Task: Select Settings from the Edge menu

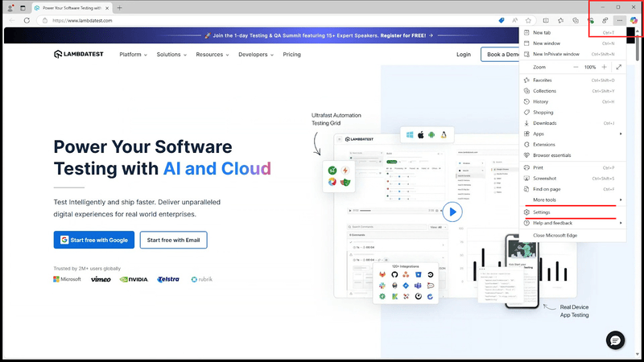Action: tap(541, 212)
